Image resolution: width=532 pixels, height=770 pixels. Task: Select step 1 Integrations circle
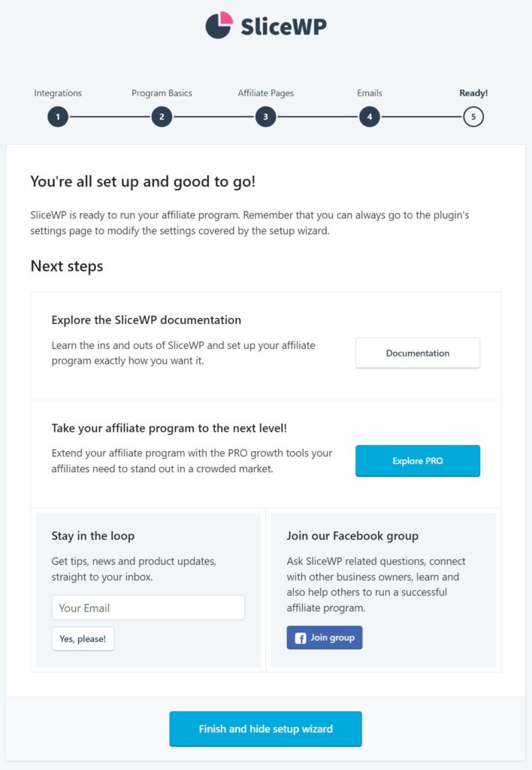[x=58, y=117]
